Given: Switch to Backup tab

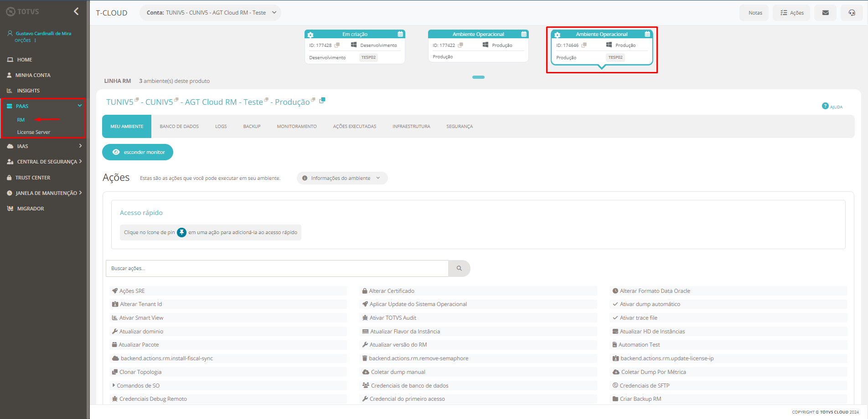Looking at the screenshot, I should tap(252, 127).
